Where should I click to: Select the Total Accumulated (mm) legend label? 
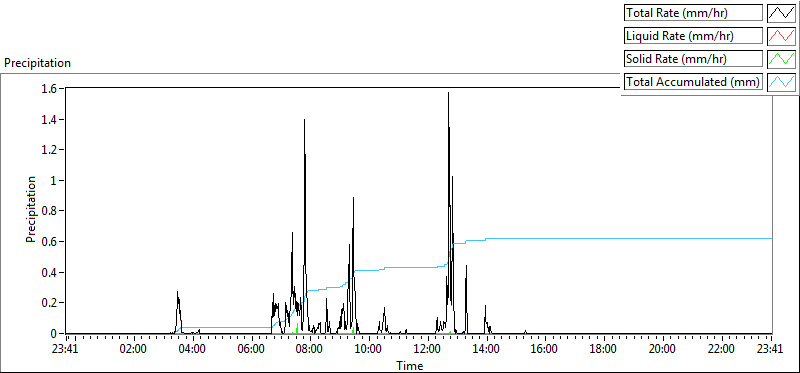point(693,81)
